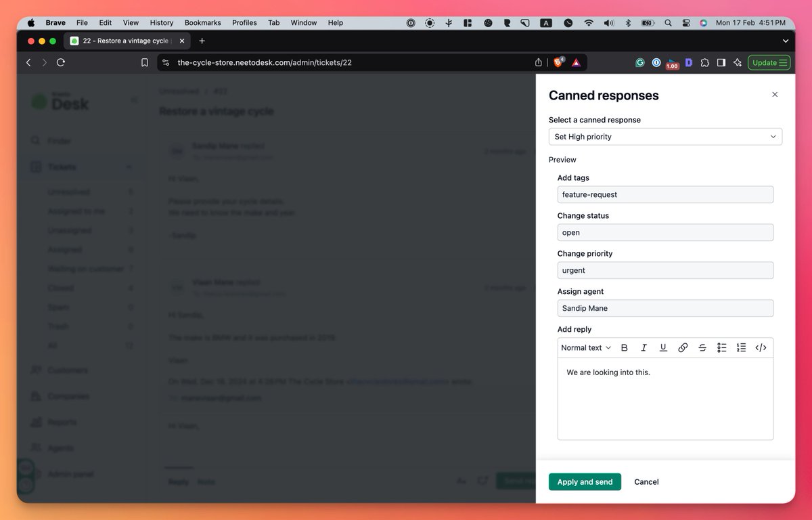
Task: Open the share icon in address bar
Action: [539, 62]
